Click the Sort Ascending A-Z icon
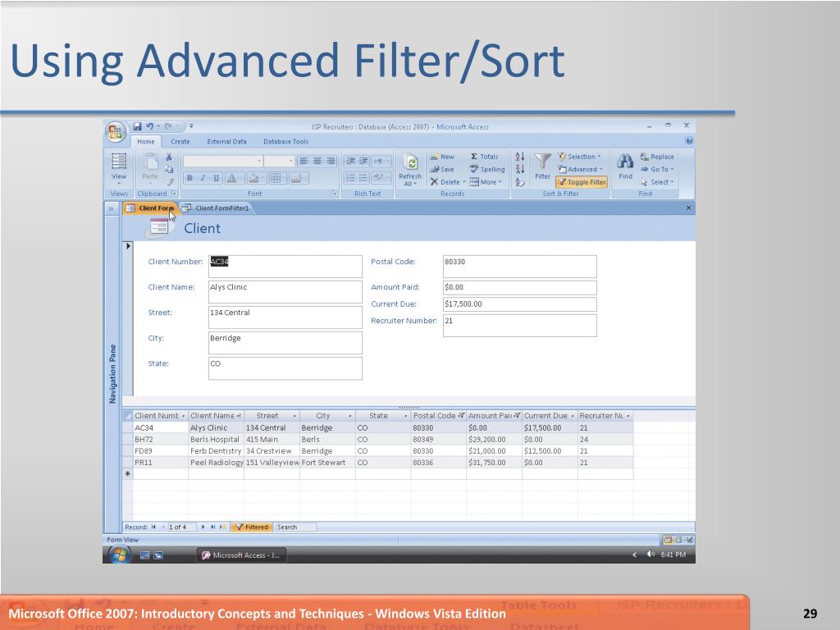 pos(519,157)
